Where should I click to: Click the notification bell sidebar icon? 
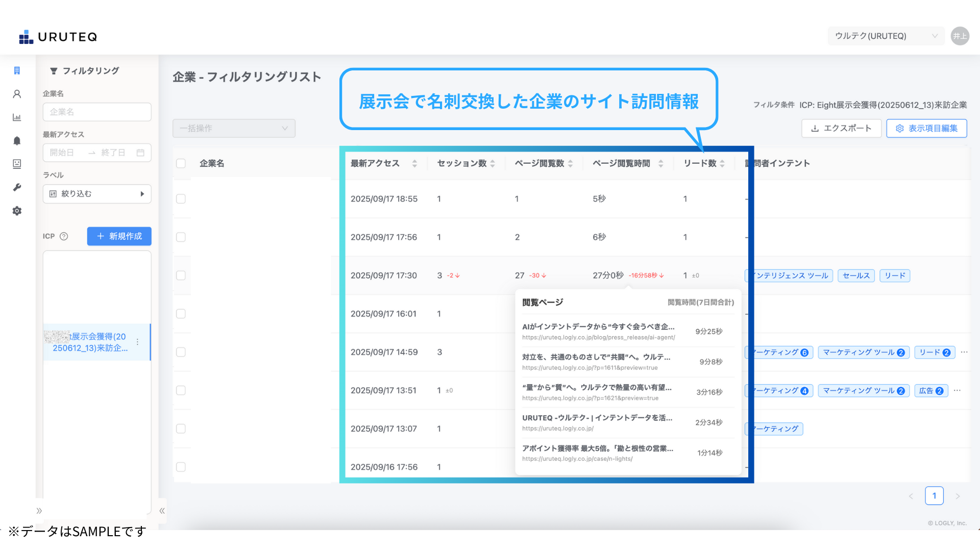[x=17, y=141]
